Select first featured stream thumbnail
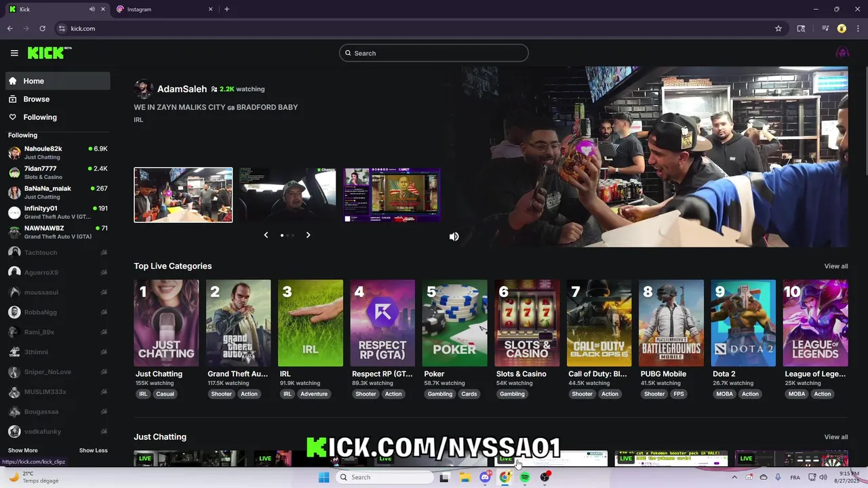The width and height of the screenshot is (868, 488). (x=183, y=195)
